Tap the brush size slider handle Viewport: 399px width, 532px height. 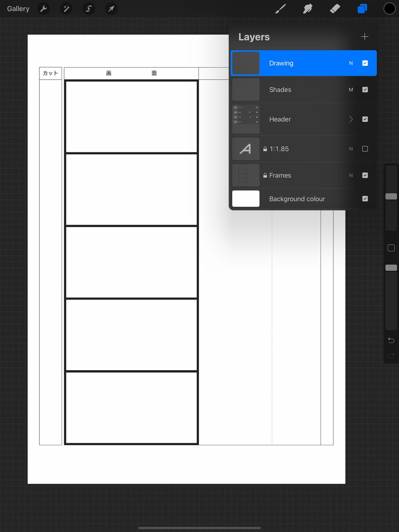(391, 196)
